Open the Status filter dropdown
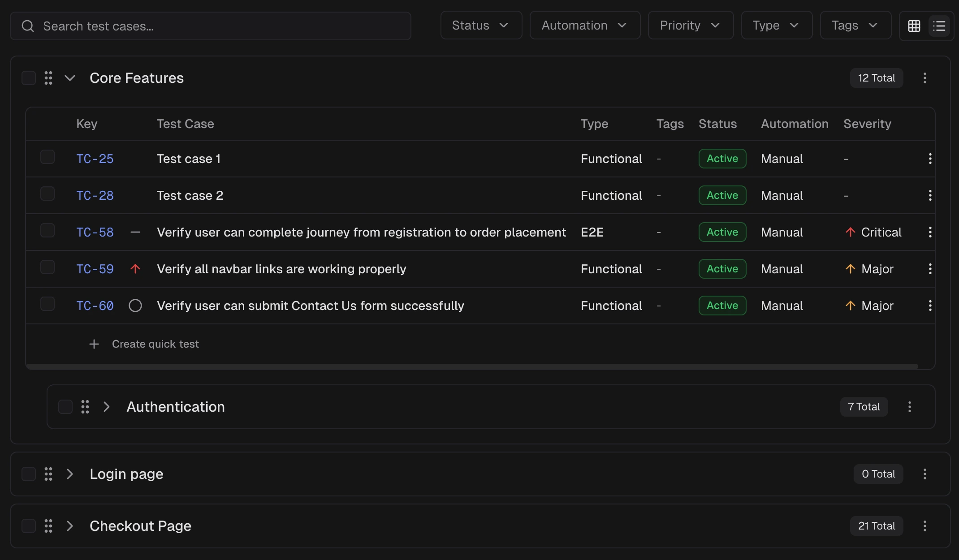Screen dimensions: 959x560 click(481, 25)
